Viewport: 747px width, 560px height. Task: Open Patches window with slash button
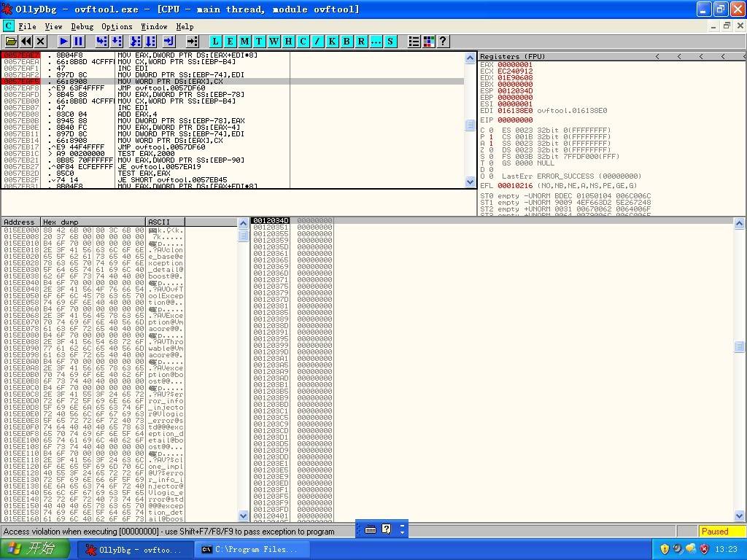317,42
